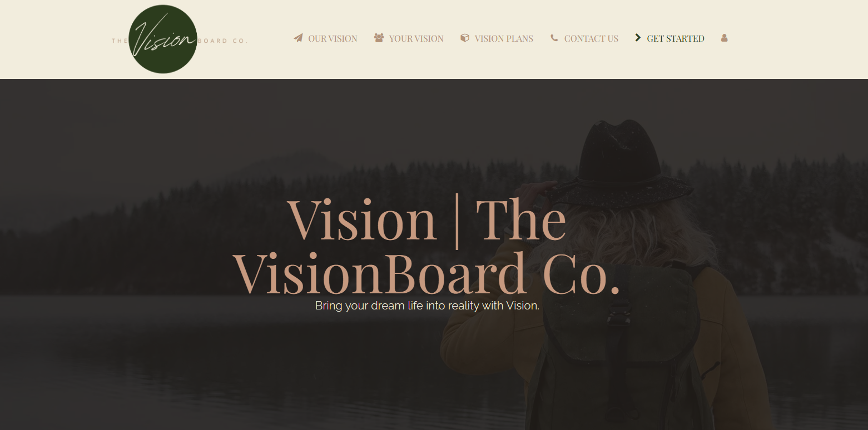
Task: Click the tagline "Bring your dream life into reality"
Action: point(399,306)
